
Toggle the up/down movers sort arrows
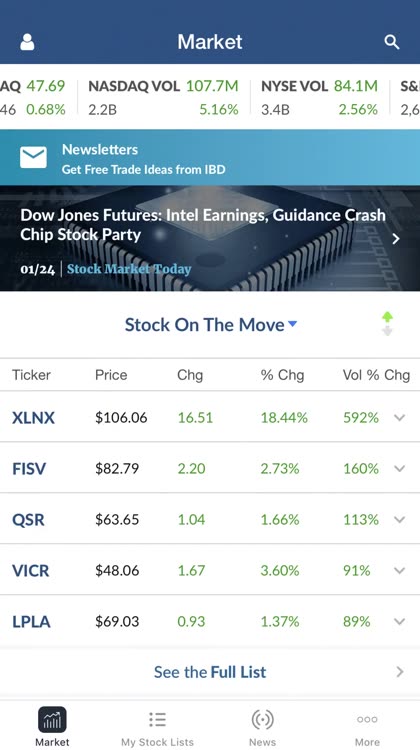(x=387, y=324)
